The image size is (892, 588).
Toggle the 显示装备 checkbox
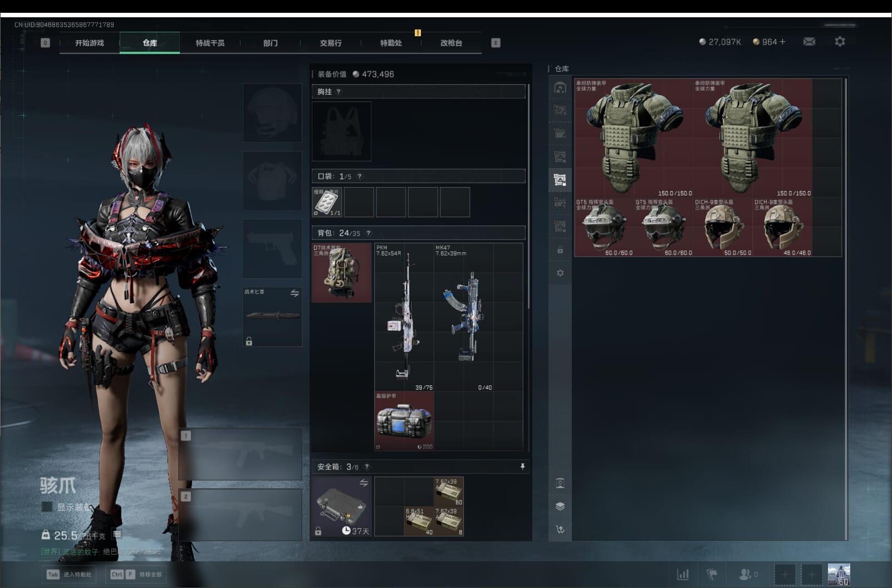pos(47,507)
